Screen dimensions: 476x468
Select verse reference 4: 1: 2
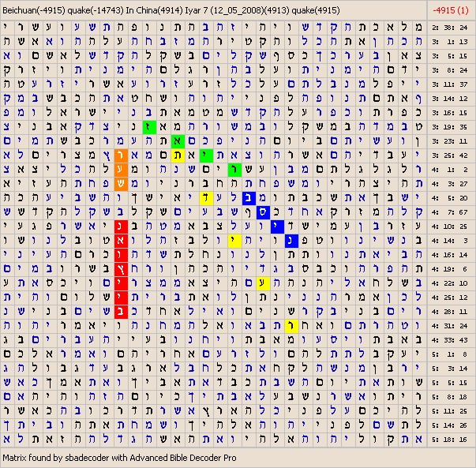(x=450, y=170)
